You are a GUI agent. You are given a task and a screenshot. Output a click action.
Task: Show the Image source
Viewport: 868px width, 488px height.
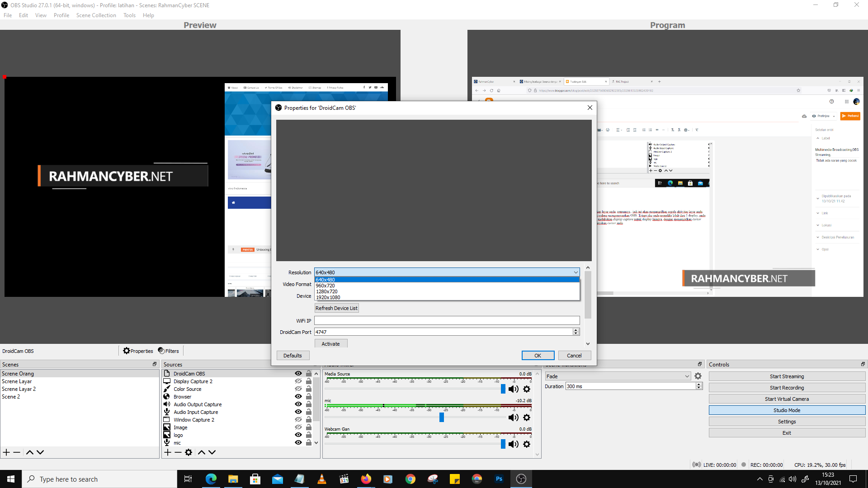point(298,427)
